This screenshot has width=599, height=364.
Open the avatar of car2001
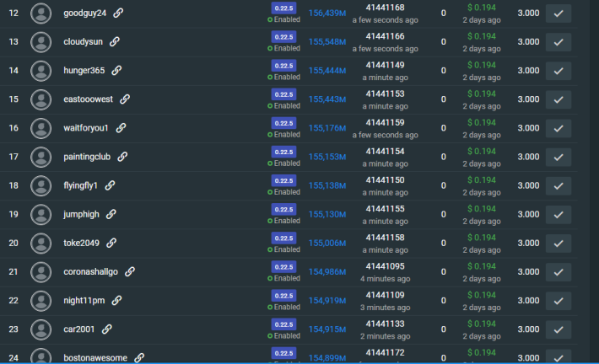[x=40, y=329]
